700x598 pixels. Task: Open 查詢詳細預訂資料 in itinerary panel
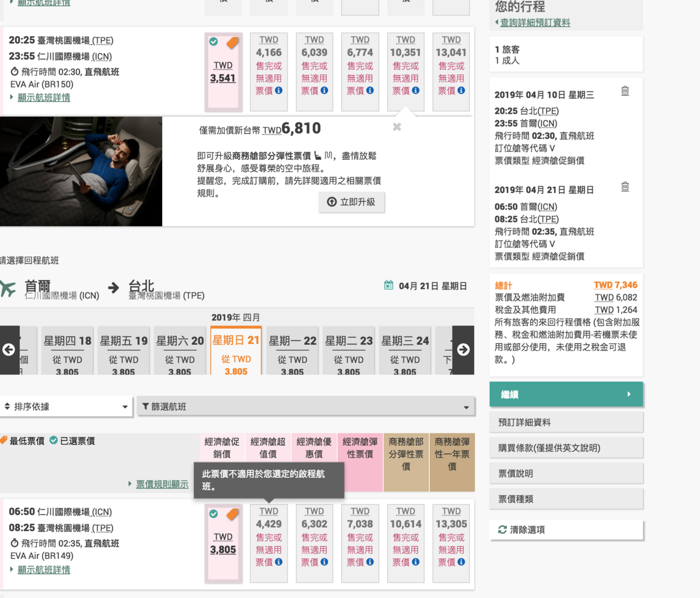(535, 23)
